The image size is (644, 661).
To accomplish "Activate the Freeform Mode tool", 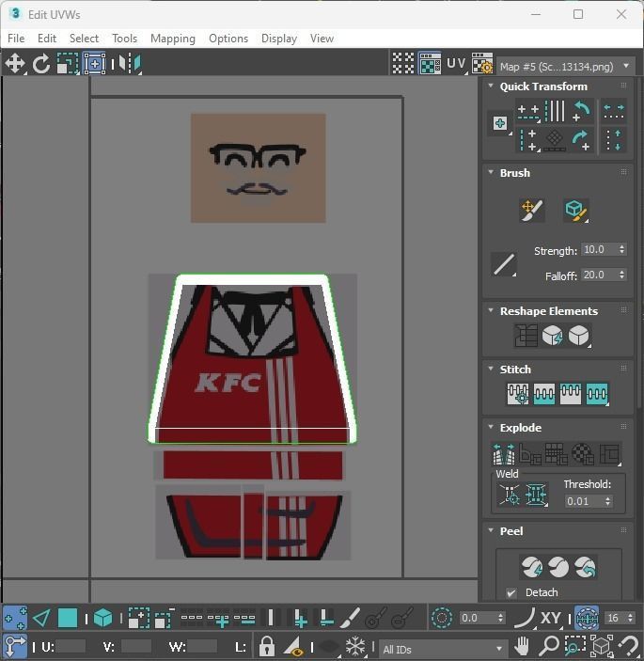I will [94, 64].
